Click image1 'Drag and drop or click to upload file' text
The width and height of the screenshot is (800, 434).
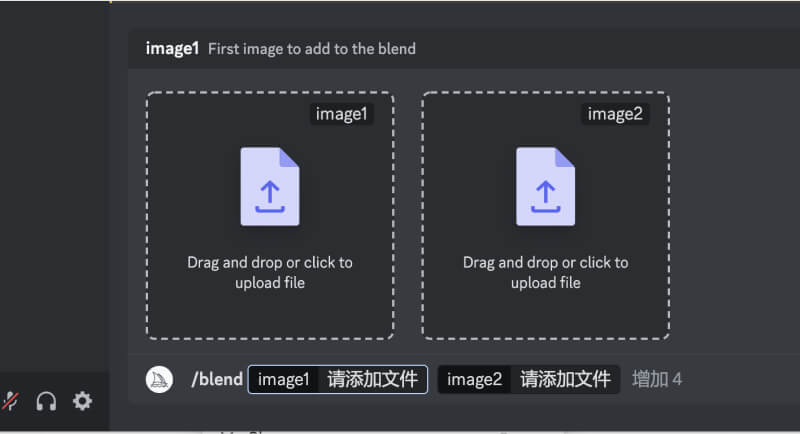pyautogui.click(x=270, y=272)
